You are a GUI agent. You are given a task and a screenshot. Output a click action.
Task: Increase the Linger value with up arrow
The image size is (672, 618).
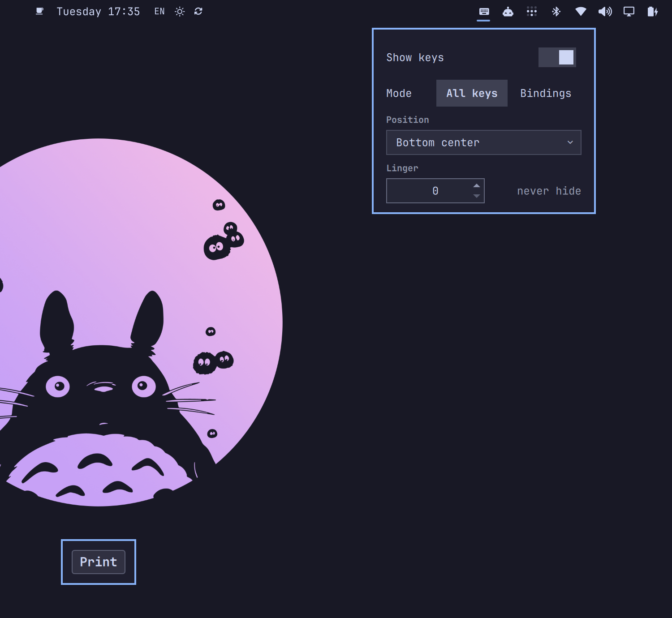(x=477, y=185)
